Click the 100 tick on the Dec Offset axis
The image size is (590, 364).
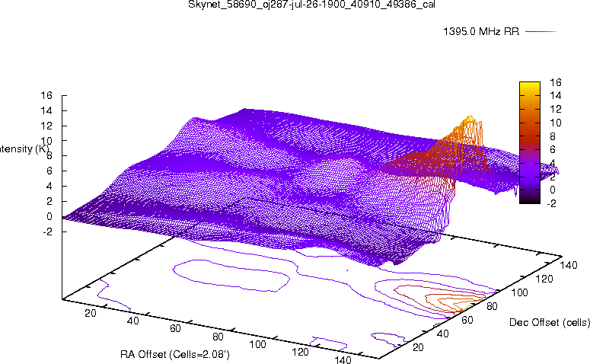tap(520, 292)
